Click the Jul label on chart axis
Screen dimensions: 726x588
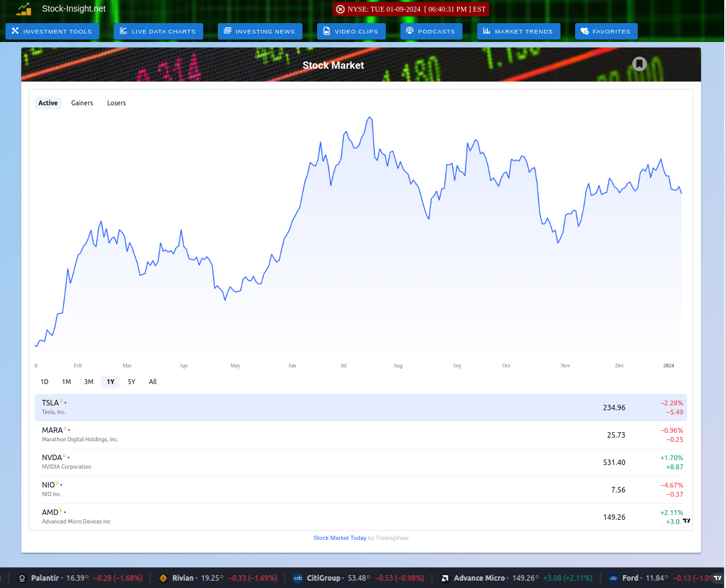344,366
